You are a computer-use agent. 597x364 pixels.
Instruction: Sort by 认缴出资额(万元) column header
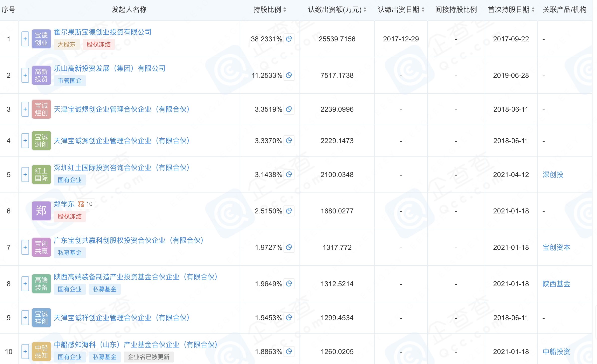337,10
